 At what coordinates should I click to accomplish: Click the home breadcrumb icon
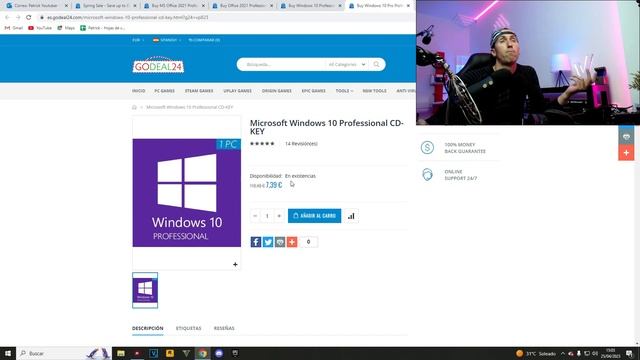[x=134, y=107]
